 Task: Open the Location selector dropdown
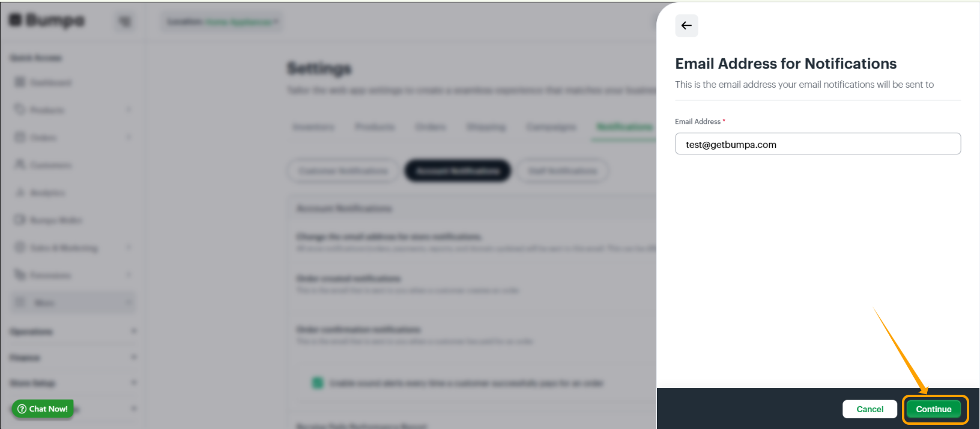pyautogui.click(x=221, y=21)
